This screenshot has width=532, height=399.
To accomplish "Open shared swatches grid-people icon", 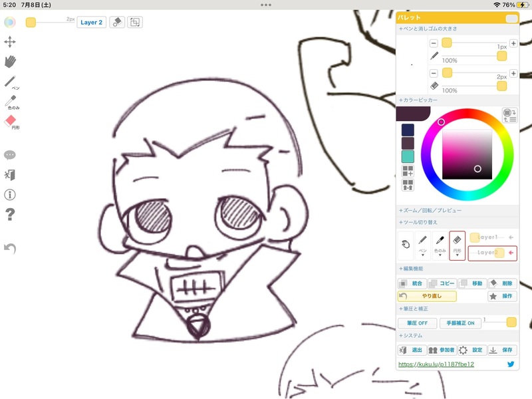I will pos(408,185).
